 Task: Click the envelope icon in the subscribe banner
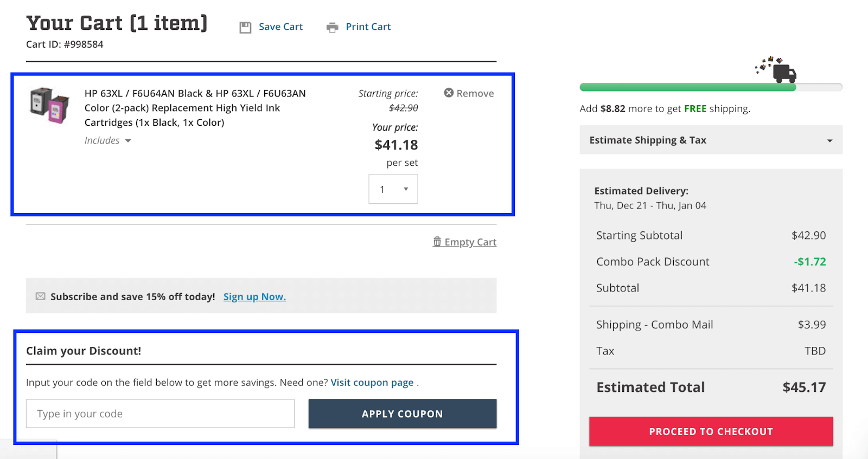click(40, 296)
